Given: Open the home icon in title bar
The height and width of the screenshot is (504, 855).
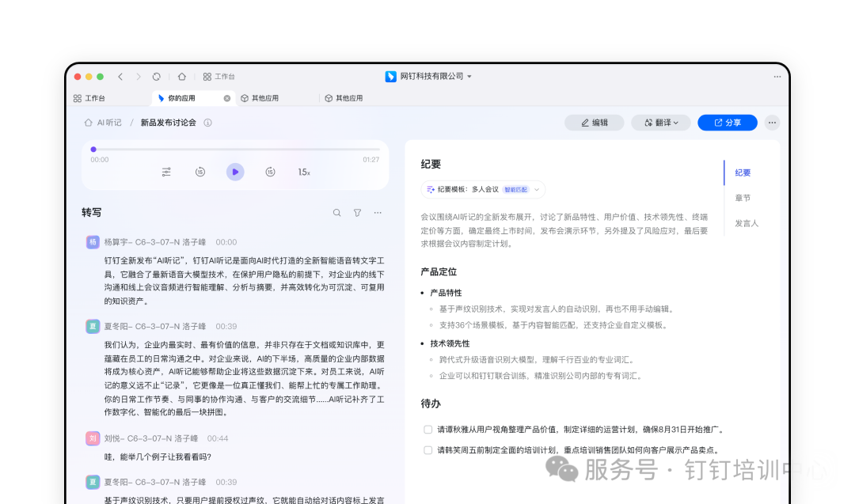Looking at the screenshot, I should pyautogui.click(x=182, y=77).
